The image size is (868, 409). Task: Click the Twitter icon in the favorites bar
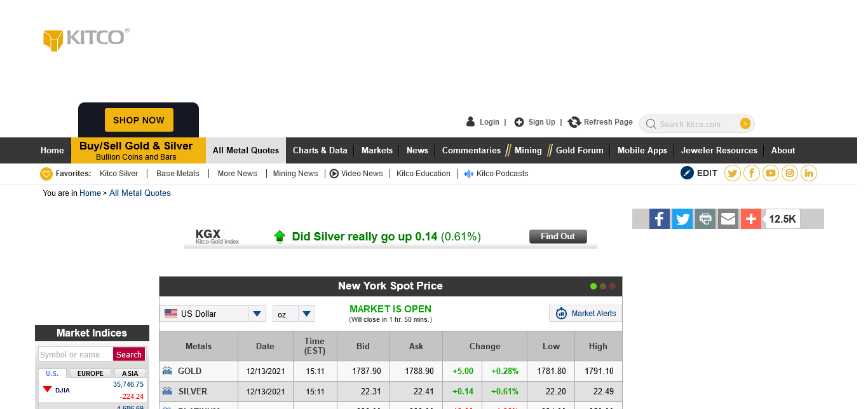pyautogui.click(x=733, y=173)
